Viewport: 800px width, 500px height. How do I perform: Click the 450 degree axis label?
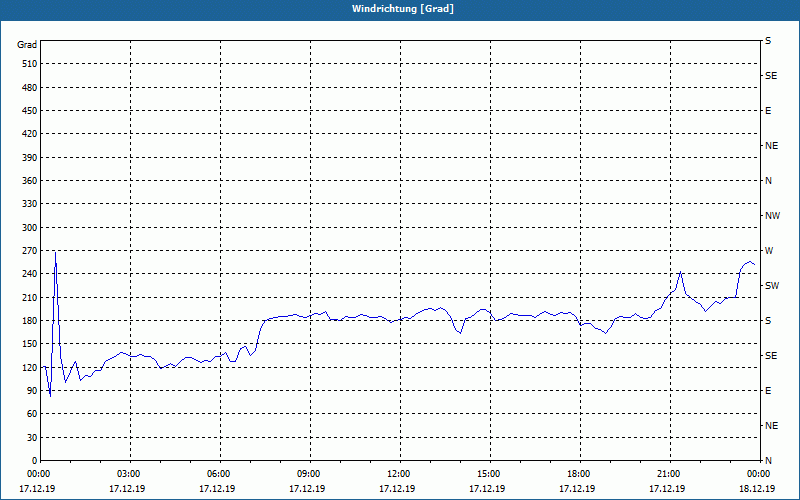point(29,111)
